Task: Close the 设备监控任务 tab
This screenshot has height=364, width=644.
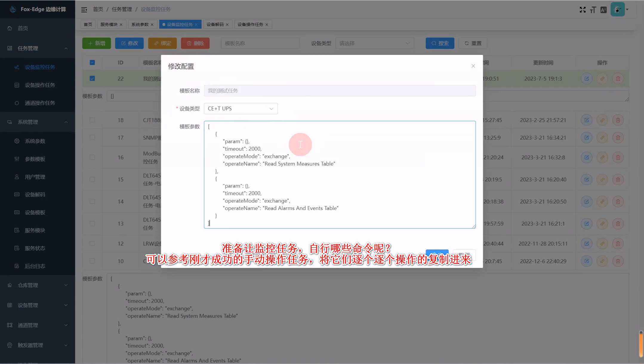Action: click(196, 25)
